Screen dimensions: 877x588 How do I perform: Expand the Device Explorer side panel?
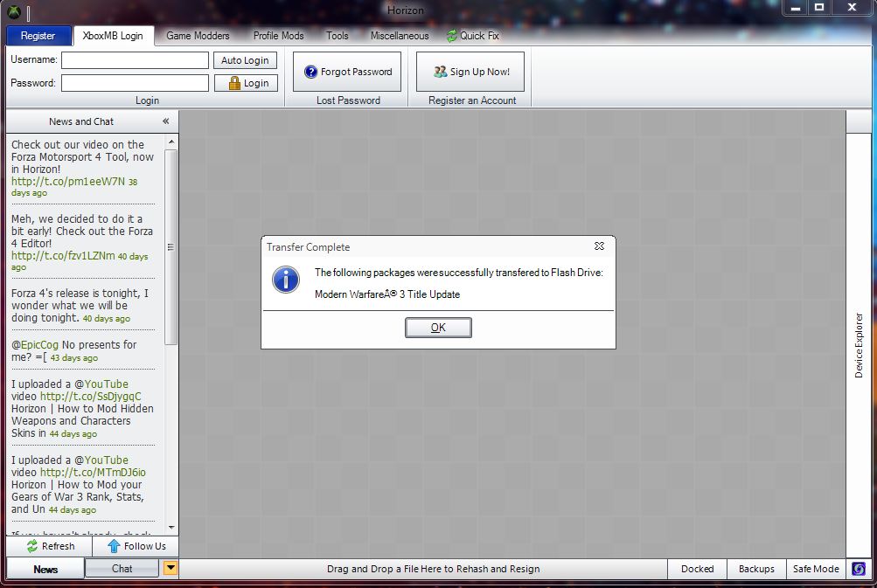pyautogui.click(x=859, y=345)
